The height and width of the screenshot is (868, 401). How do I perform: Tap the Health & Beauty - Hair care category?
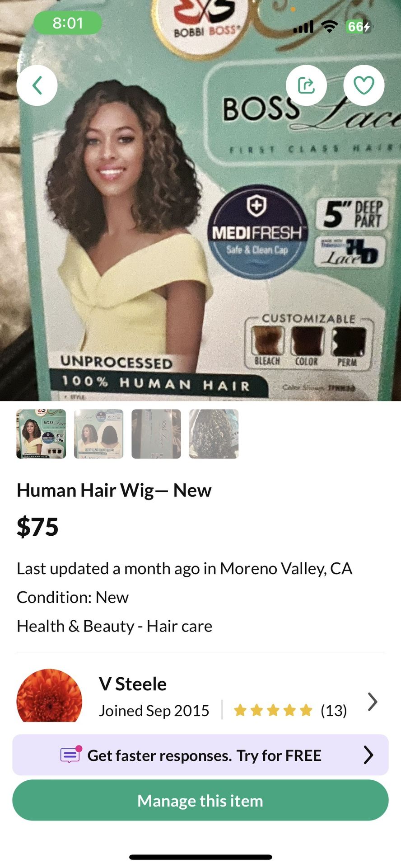click(114, 626)
